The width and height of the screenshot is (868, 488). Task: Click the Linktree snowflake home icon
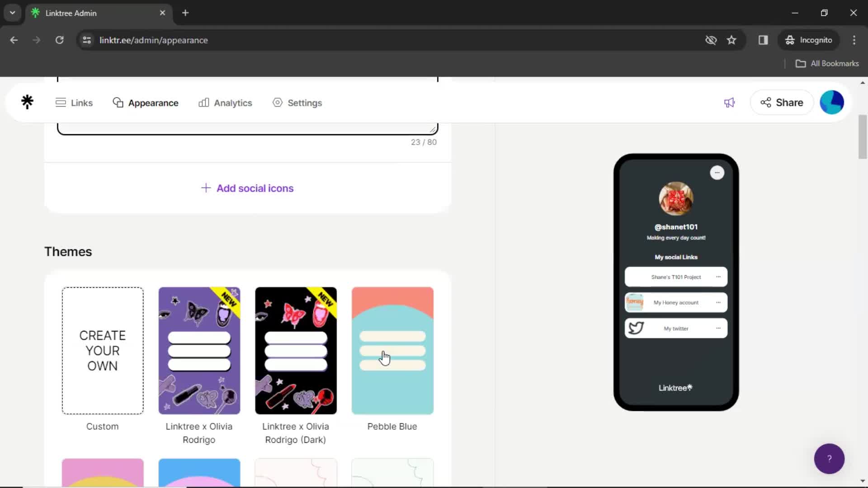click(x=28, y=103)
